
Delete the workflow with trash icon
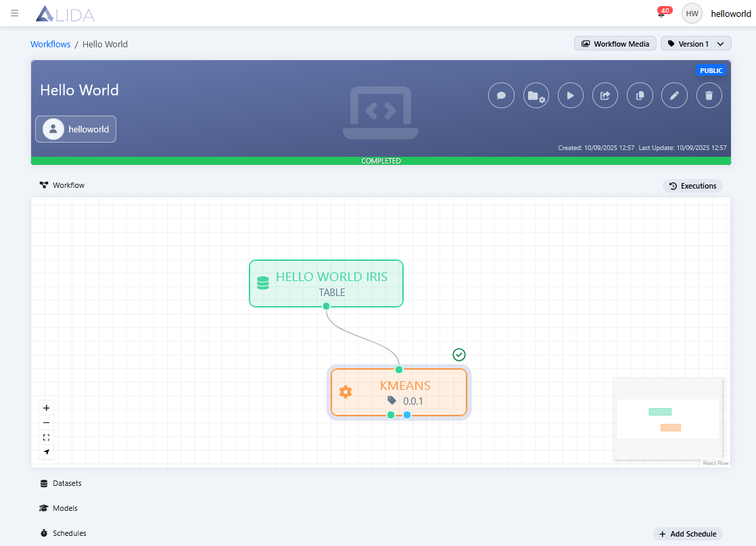[709, 95]
